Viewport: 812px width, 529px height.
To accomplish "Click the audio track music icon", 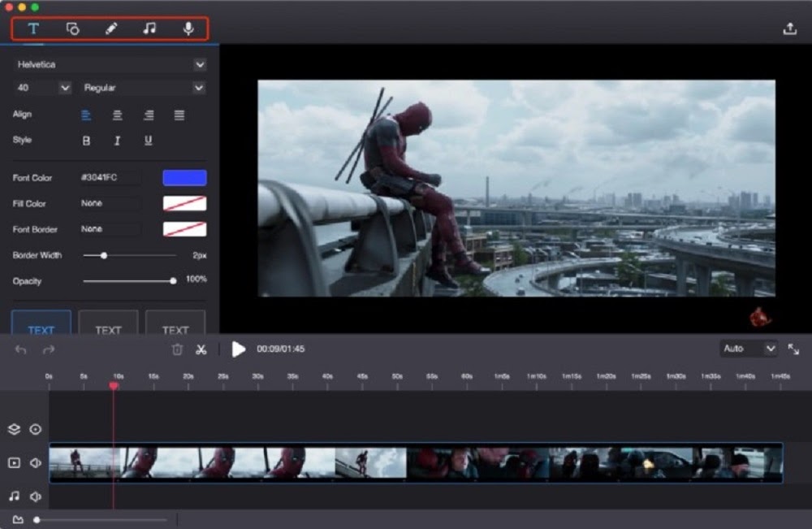I will tap(14, 496).
